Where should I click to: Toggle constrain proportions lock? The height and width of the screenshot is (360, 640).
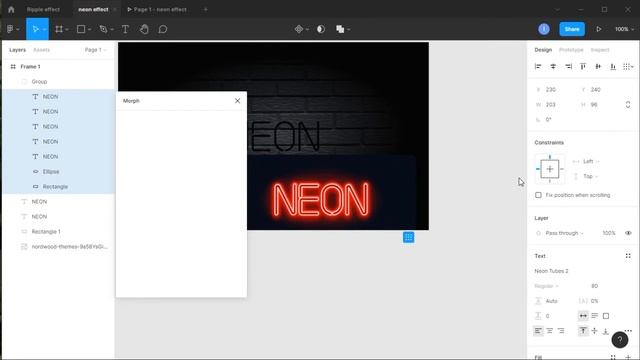tap(628, 104)
